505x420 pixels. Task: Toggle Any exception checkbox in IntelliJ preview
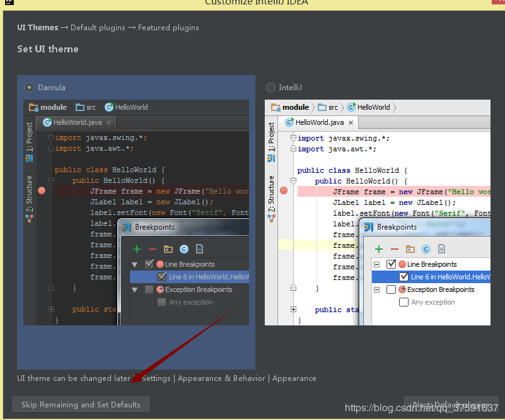[x=403, y=302]
